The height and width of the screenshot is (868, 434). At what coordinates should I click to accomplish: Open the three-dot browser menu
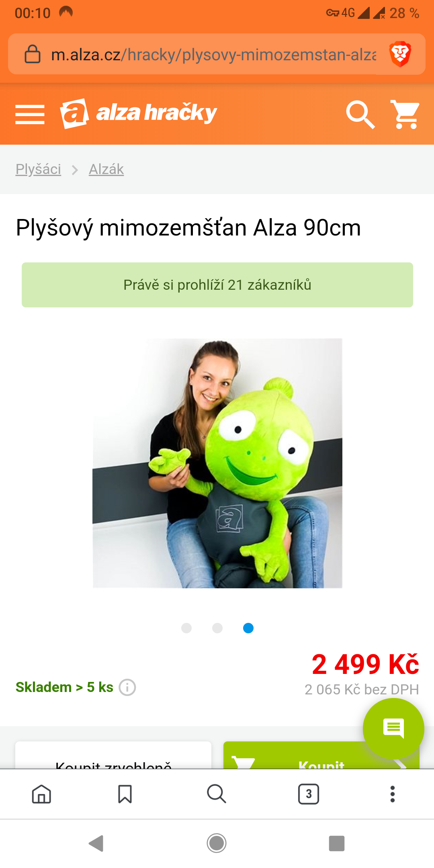click(x=393, y=794)
